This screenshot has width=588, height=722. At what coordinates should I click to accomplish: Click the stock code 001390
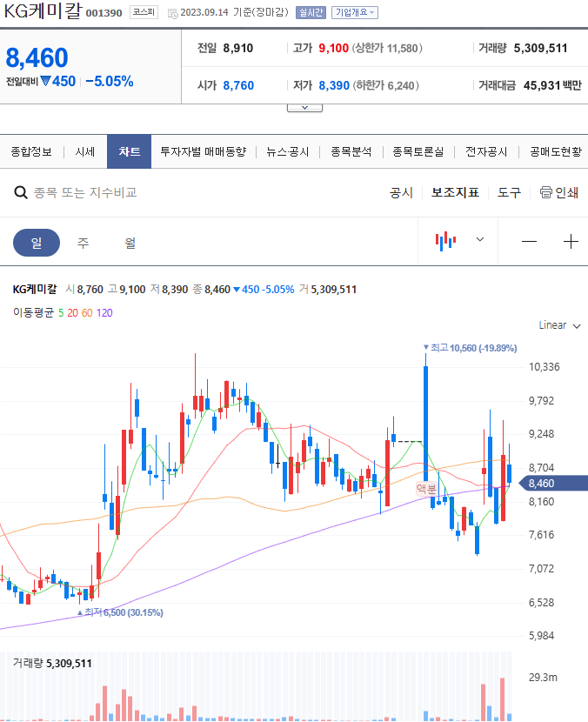(104, 13)
